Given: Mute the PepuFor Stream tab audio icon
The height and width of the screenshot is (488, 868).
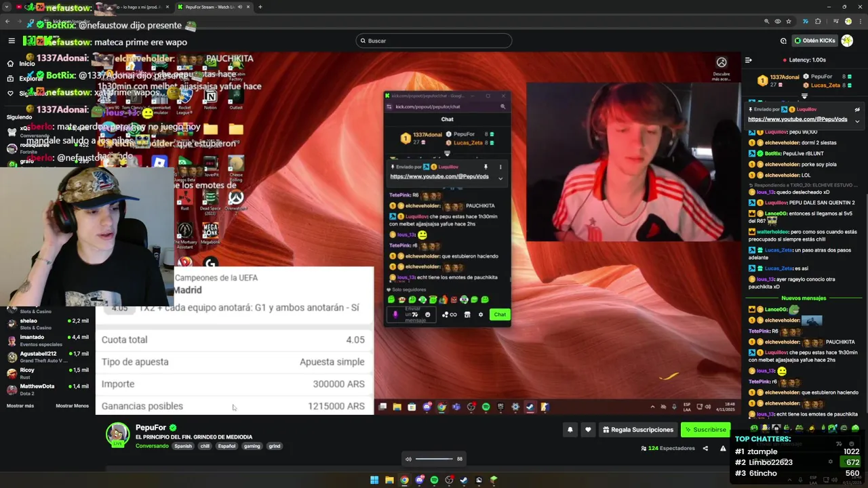Looking at the screenshot, I should [x=239, y=7].
